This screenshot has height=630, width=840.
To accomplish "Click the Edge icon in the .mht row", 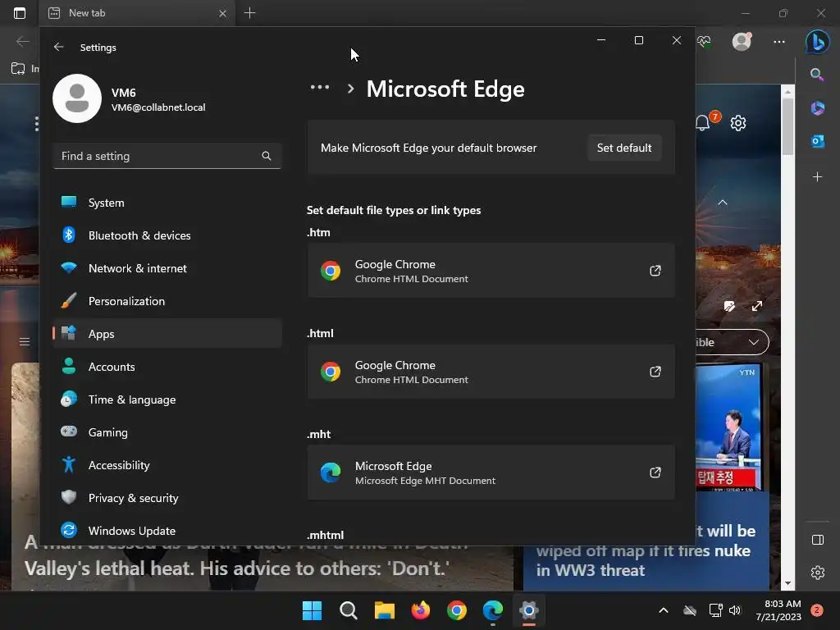I will tap(331, 472).
